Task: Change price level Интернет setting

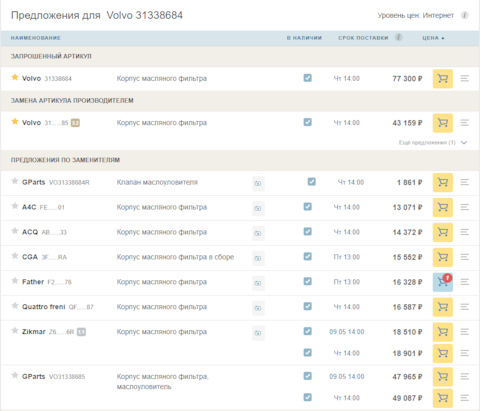Action: point(438,15)
